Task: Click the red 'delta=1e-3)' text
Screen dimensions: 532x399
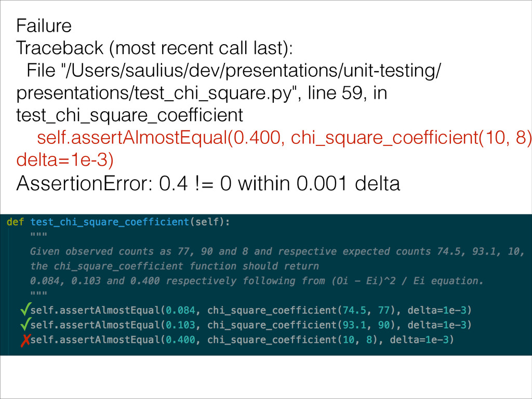Action: pyautogui.click(x=65, y=160)
